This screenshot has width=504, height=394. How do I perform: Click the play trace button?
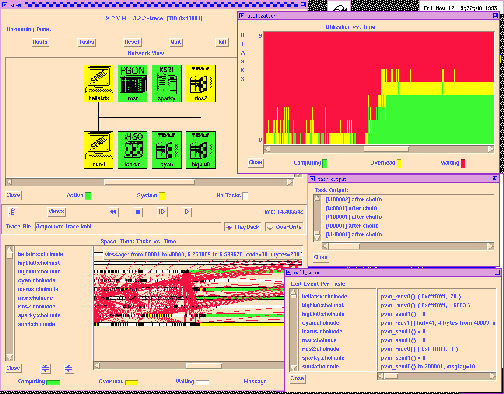(187, 212)
